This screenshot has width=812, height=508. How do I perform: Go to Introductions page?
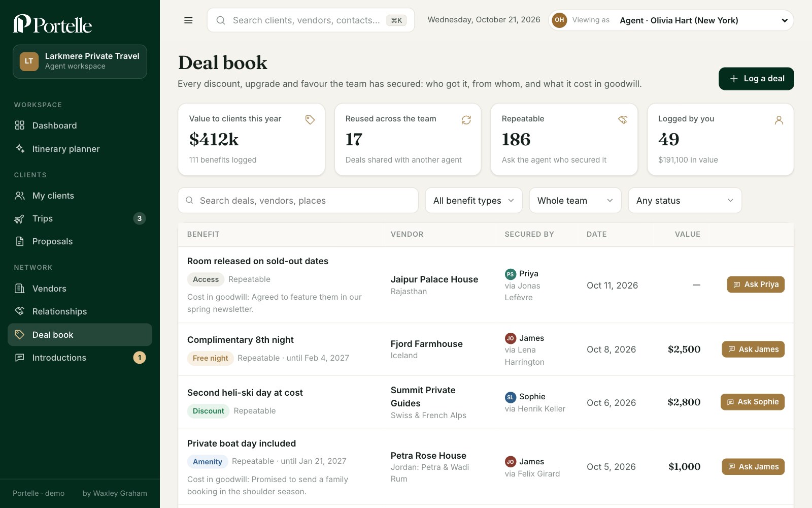80,358
